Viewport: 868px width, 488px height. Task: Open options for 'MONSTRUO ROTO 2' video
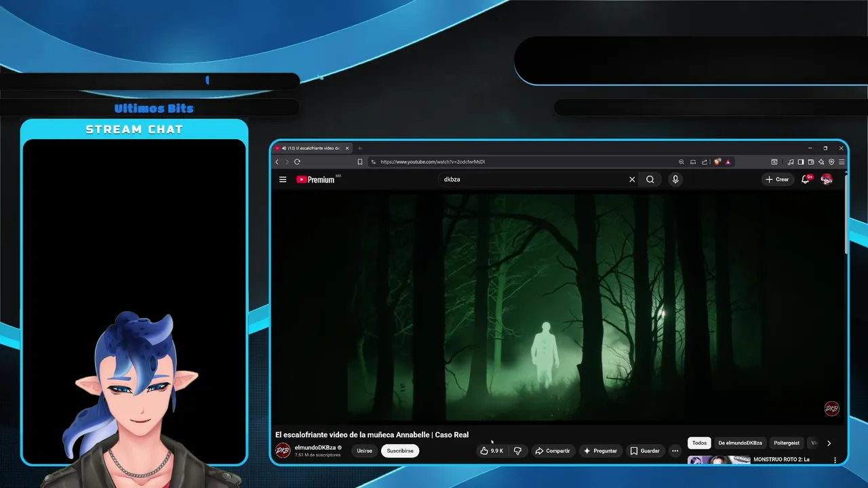point(835,460)
